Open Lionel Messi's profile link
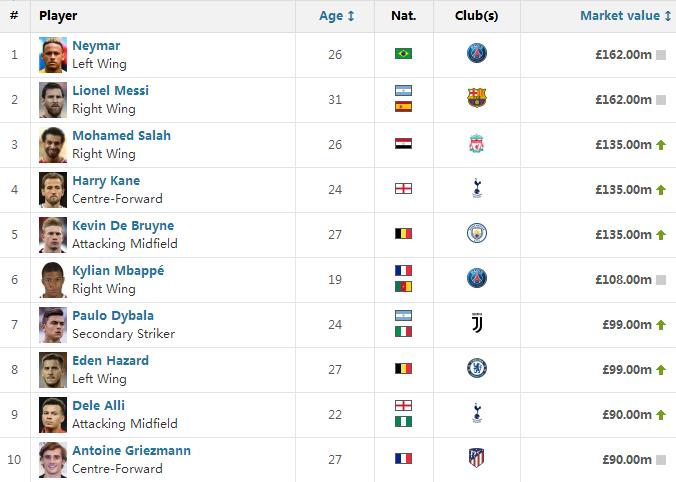 click(x=110, y=91)
